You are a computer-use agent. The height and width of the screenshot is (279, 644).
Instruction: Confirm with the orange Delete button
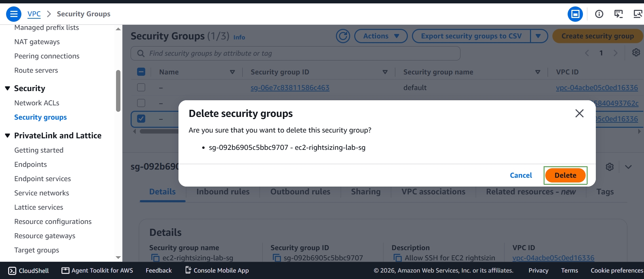coord(565,175)
